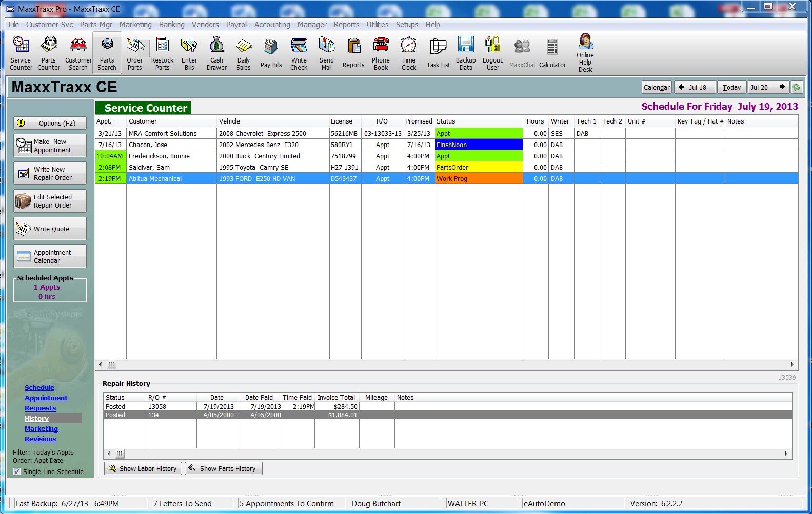Click Edit Selected Repair Order
The height and width of the screenshot is (514, 812).
coord(50,201)
